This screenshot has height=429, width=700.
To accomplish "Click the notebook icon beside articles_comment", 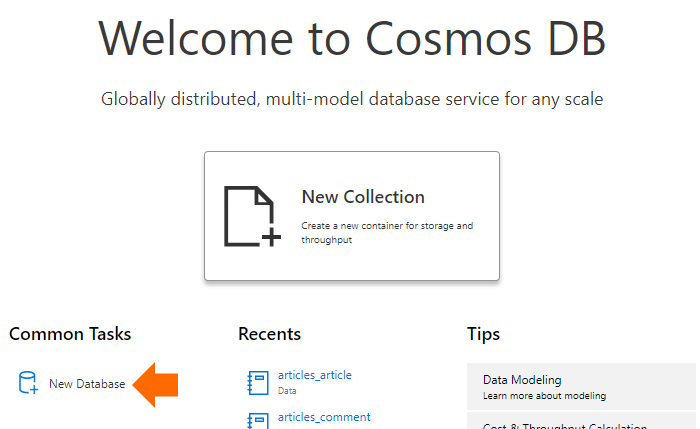I will click(258, 421).
